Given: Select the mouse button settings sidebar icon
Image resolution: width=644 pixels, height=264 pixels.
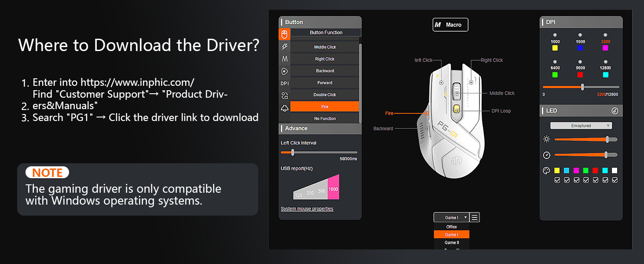Looking at the screenshot, I should click(284, 34).
